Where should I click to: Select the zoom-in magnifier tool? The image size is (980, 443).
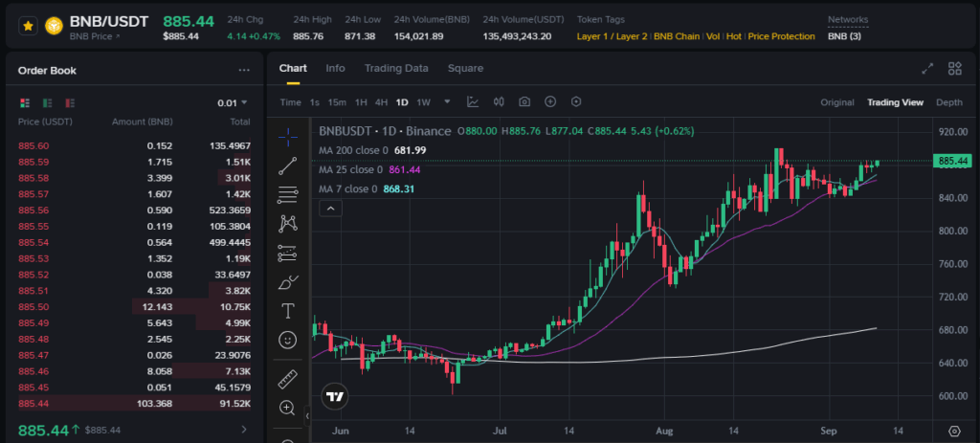point(287,408)
